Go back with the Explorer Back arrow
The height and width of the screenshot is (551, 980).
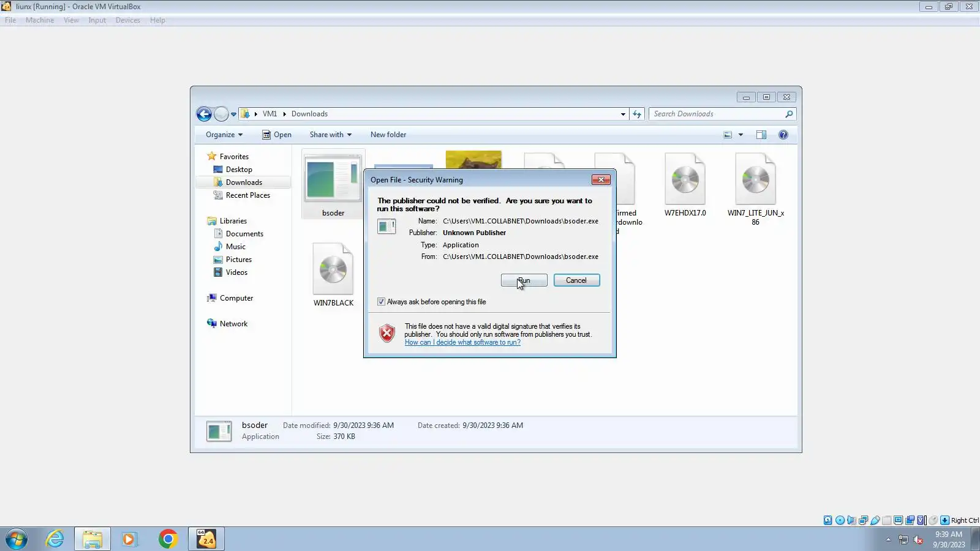(204, 114)
